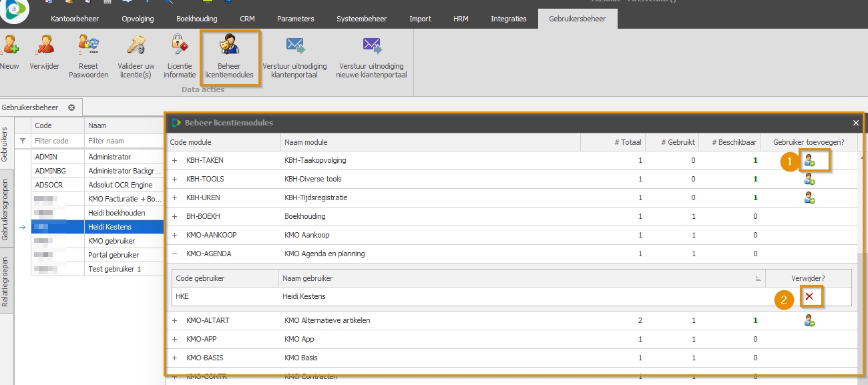Expand the KBH-TOOLS module row
This screenshot has height=385, width=868.
pyautogui.click(x=175, y=179)
